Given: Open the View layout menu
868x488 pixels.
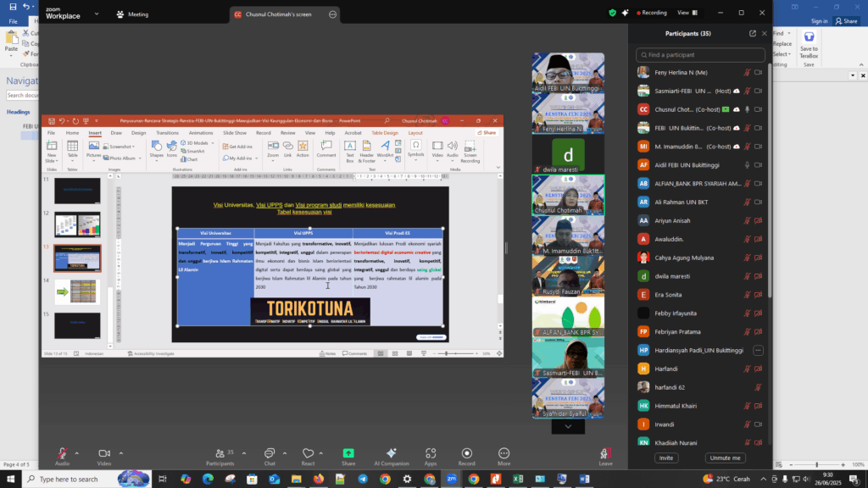Looking at the screenshot, I should tap(687, 13).
